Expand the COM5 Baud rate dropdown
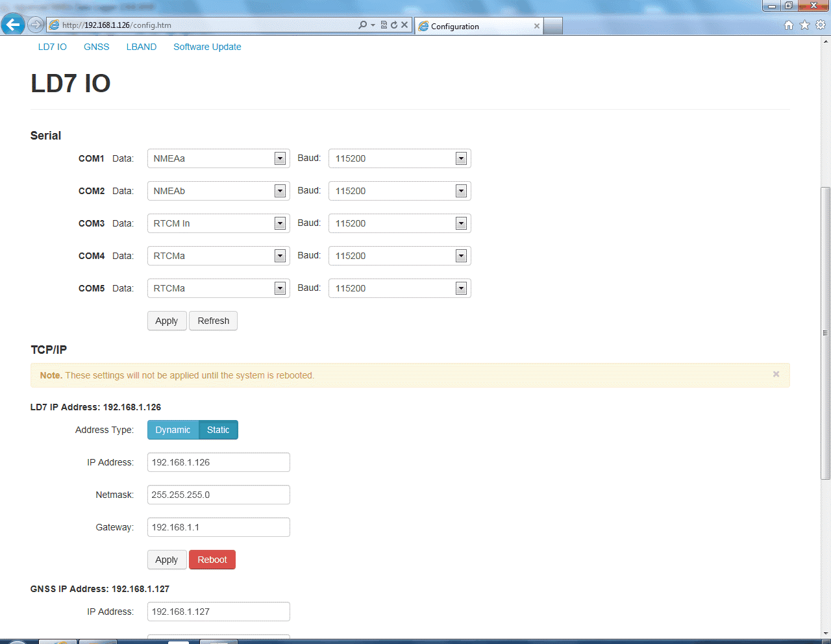The height and width of the screenshot is (644, 831). pos(399,288)
